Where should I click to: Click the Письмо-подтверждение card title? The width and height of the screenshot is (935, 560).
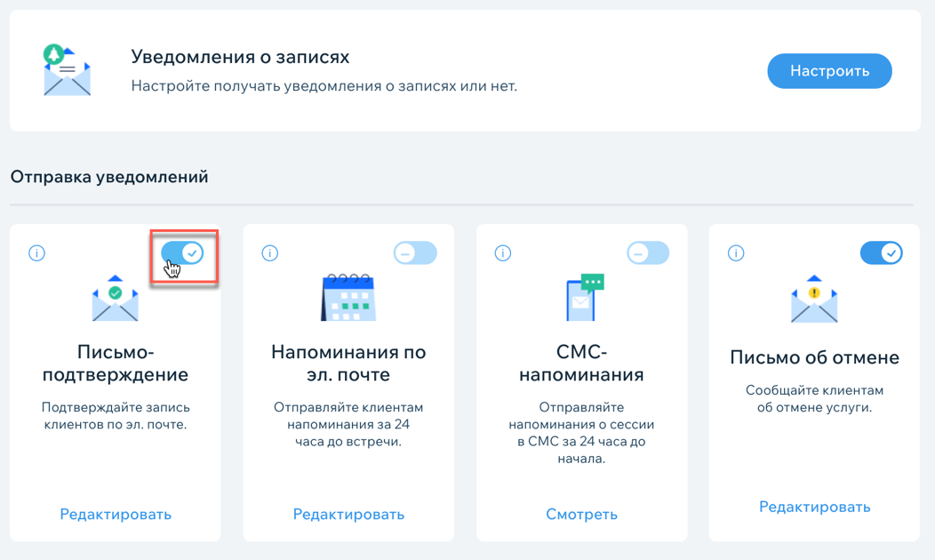(115, 363)
